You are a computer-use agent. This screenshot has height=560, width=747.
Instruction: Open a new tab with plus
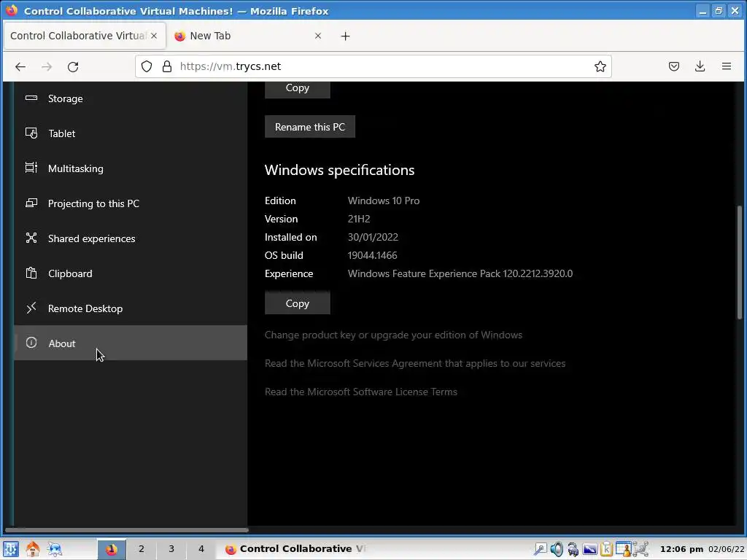[345, 36]
